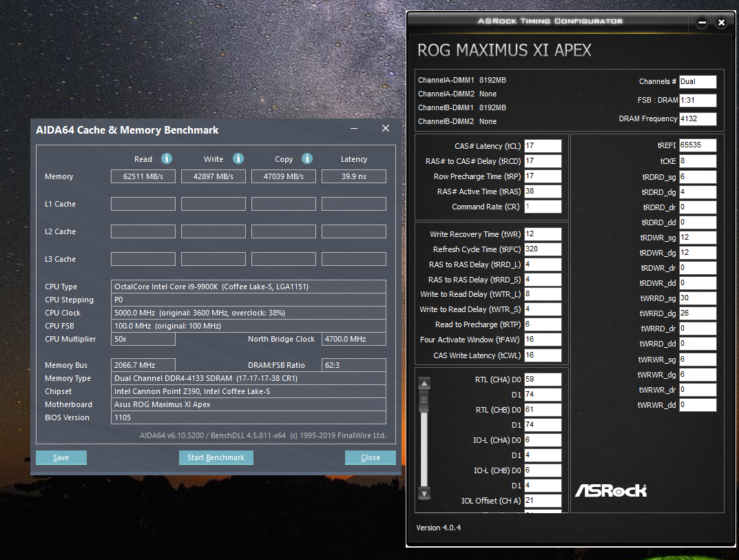Click the RTL (CHA) D0 field
This screenshot has height=560, width=739.
[x=543, y=379]
